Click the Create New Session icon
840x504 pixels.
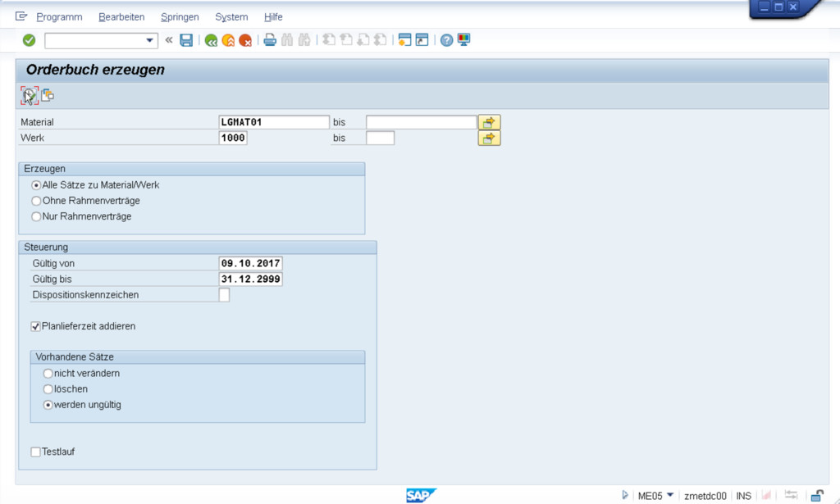coord(405,40)
